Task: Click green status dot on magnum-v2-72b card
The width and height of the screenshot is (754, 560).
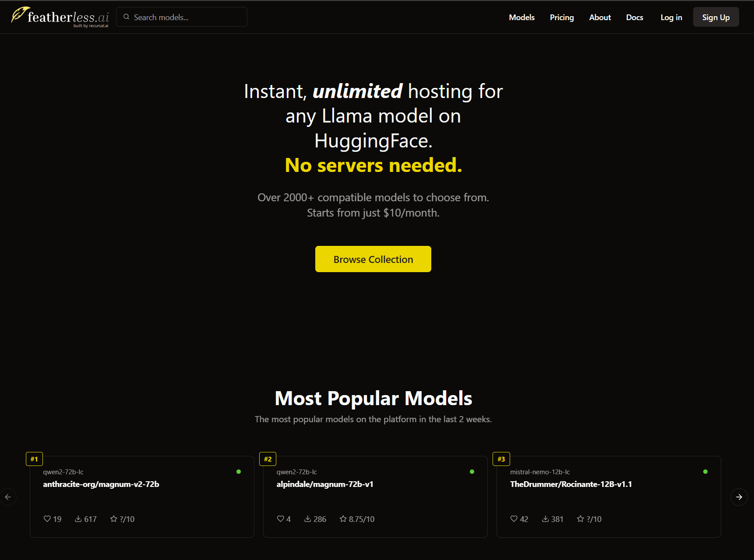Action: click(x=239, y=472)
